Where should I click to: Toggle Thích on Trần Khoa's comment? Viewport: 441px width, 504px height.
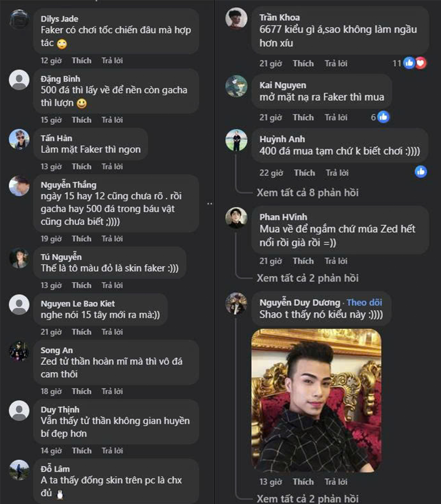point(303,63)
